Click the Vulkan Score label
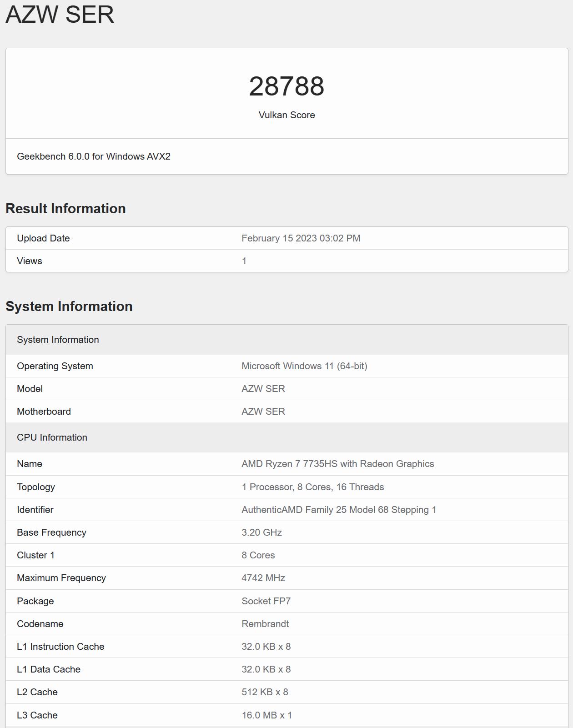The height and width of the screenshot is (728, 573). coord(286,115)
